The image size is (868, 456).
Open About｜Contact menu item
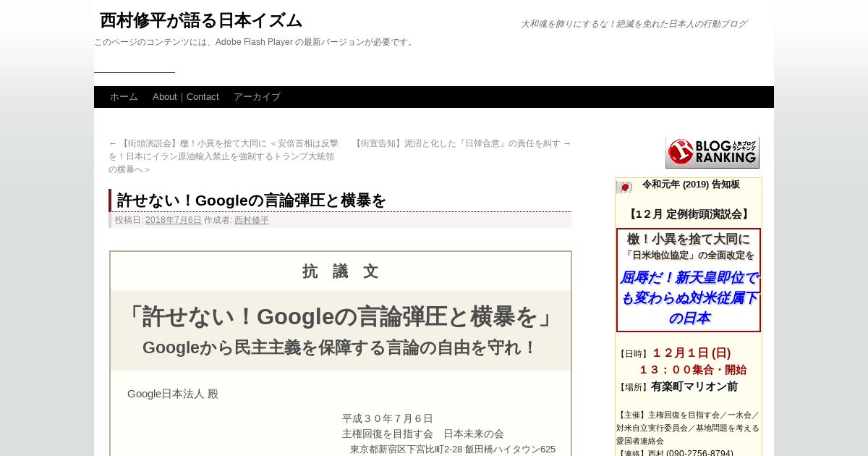(186, 97)
